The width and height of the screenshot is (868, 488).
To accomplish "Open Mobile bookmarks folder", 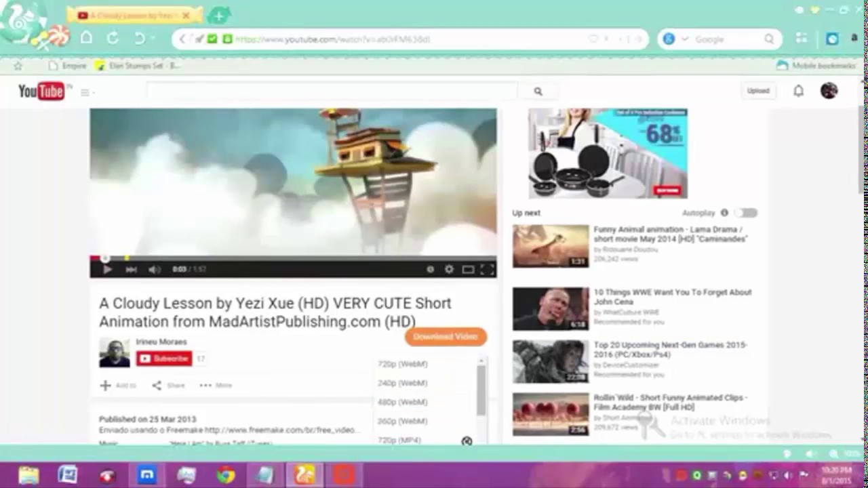I will click(816, 66).
